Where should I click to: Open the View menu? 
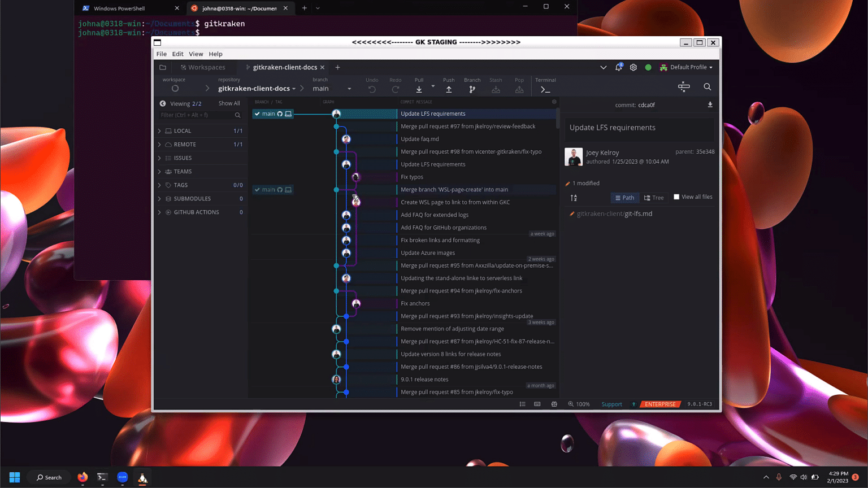click(196, 54)
